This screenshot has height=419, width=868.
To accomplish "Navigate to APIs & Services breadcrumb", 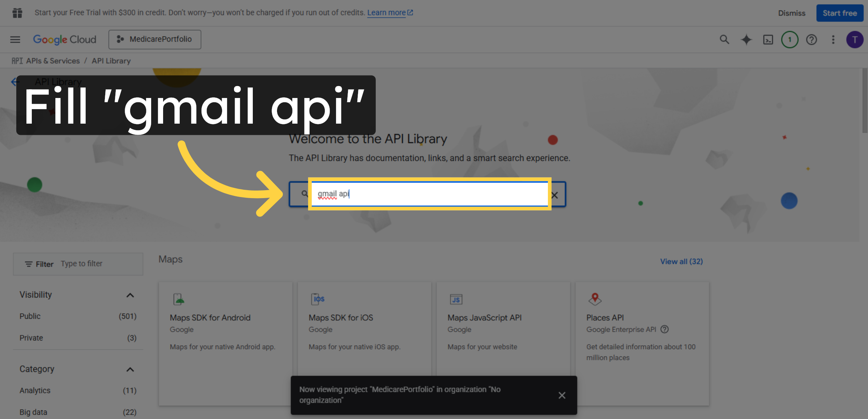I will coord(53,61).
